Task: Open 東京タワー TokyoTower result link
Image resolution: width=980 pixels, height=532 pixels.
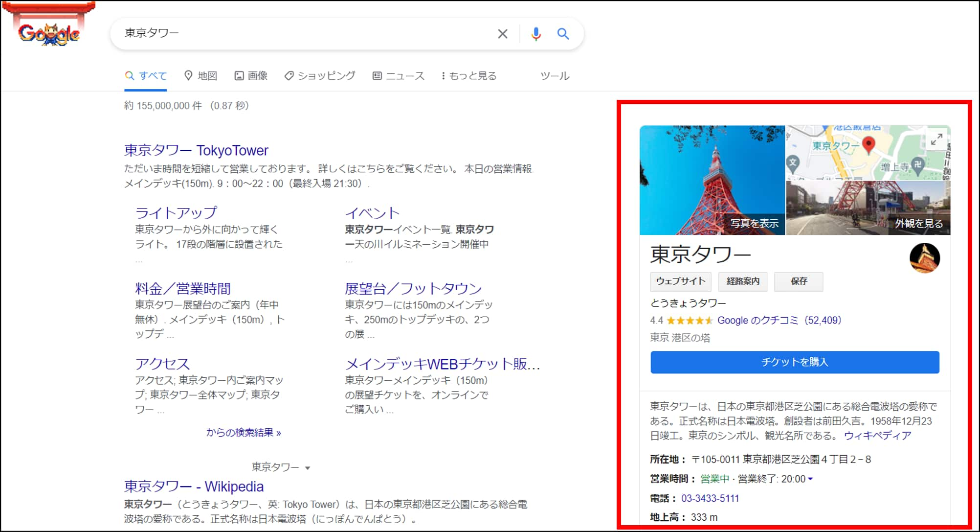Action: pos(196,150)
